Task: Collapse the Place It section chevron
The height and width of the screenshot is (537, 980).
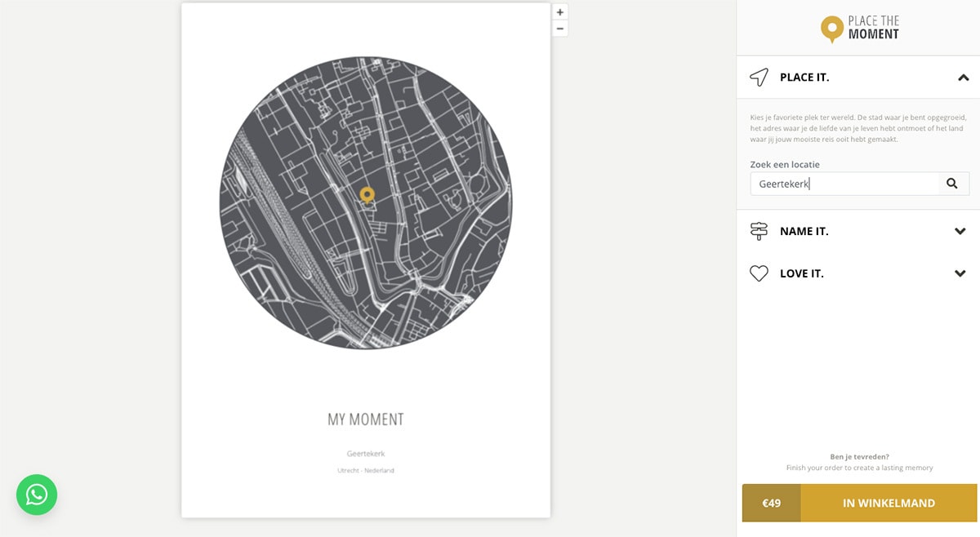Action: pyautogui.click(x=963, y=78)
